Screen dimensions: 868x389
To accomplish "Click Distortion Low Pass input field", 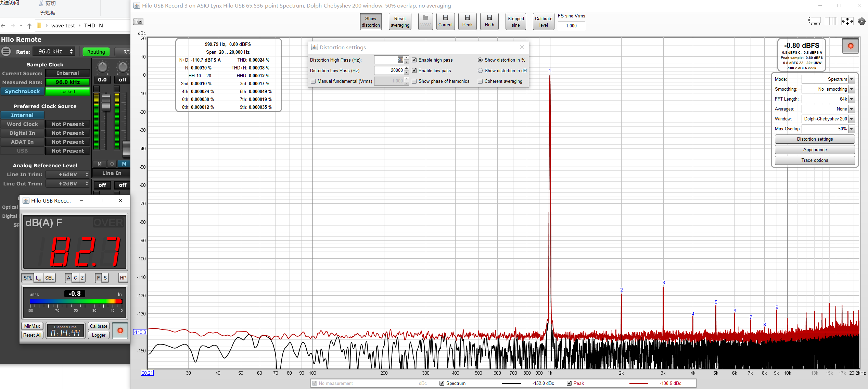I will pos(389,70).
